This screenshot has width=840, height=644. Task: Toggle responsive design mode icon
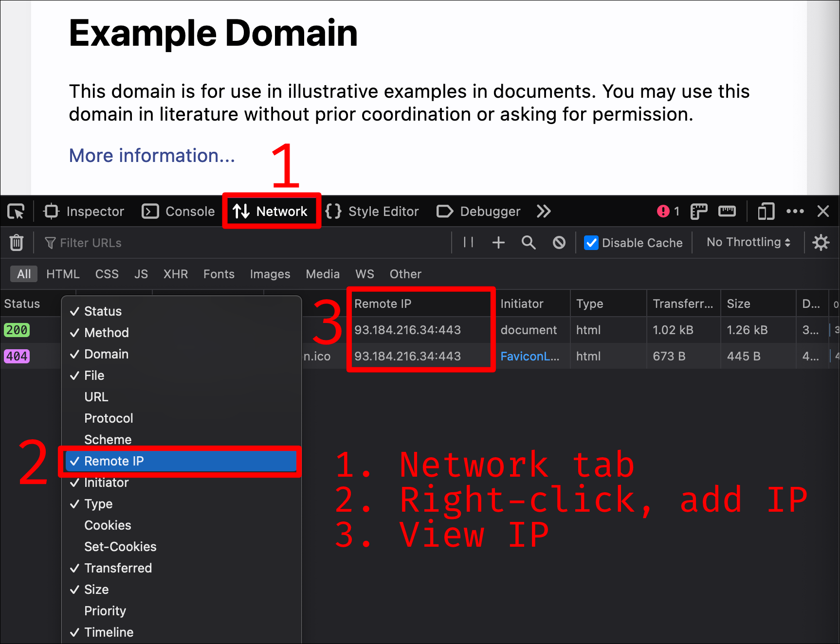point(766,212)
